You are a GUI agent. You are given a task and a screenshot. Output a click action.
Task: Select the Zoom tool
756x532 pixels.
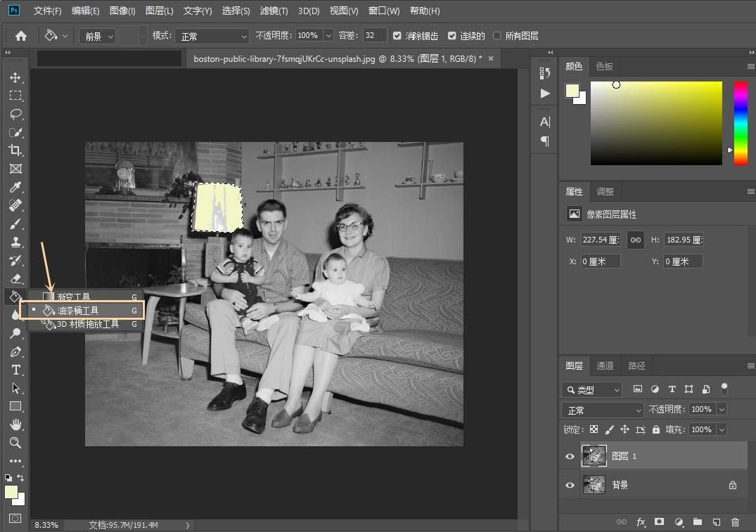(15, 443)
